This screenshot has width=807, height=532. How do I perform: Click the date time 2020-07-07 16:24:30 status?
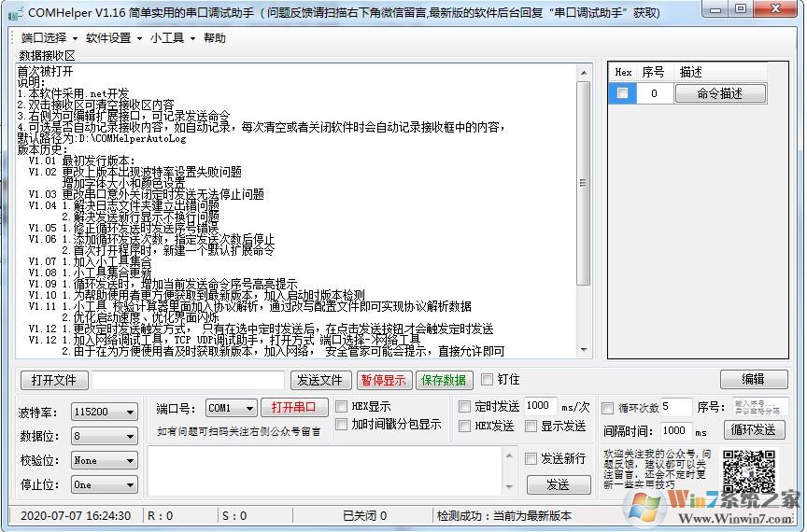[76, 515]
